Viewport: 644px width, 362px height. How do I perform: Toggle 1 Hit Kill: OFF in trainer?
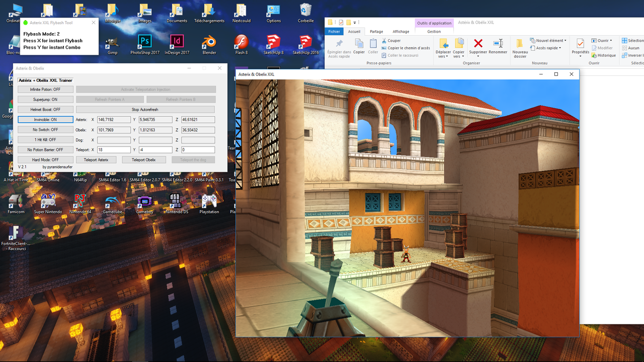tap(45, 140)
